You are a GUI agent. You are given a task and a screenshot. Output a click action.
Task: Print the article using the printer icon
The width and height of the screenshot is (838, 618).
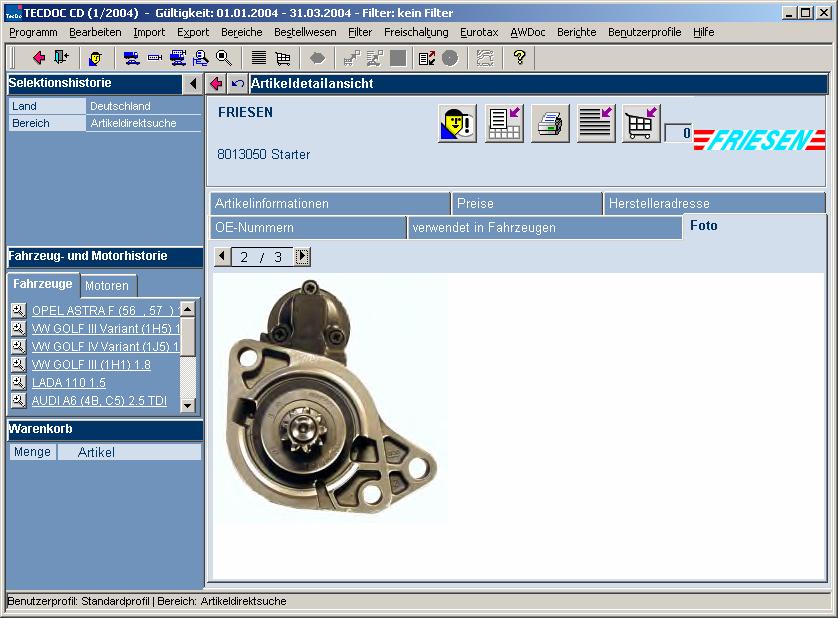[x=550, y=123]
